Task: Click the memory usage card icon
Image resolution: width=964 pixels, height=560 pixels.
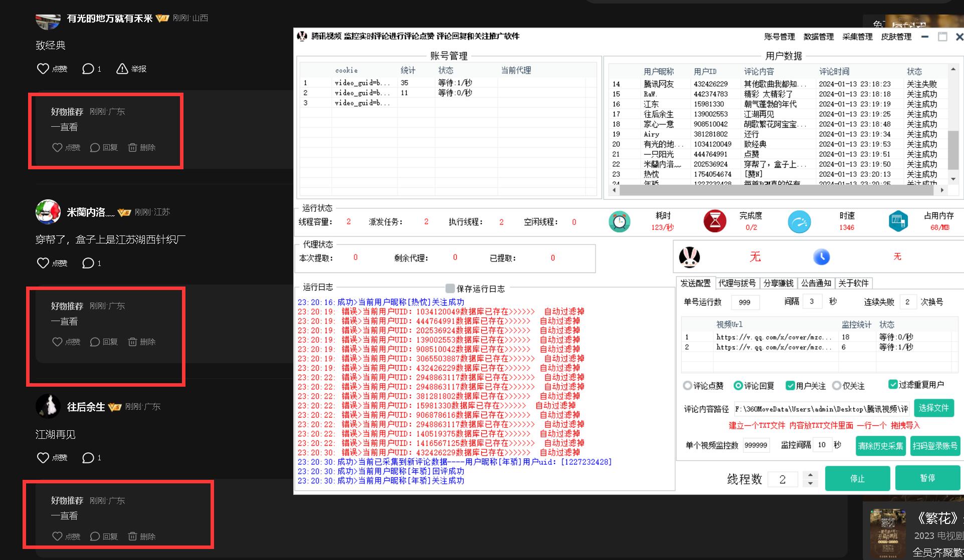Action: pos(898,221)
